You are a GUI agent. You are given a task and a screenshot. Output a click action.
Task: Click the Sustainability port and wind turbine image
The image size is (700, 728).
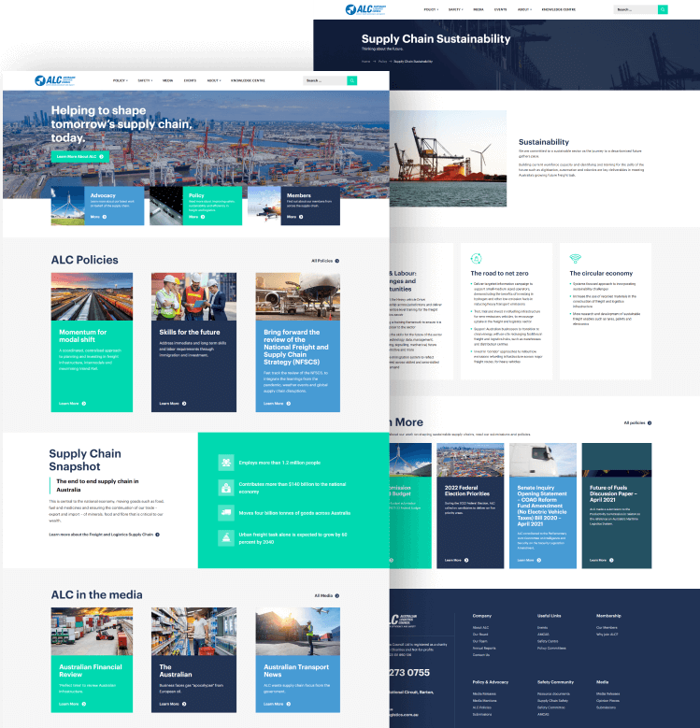448,158
